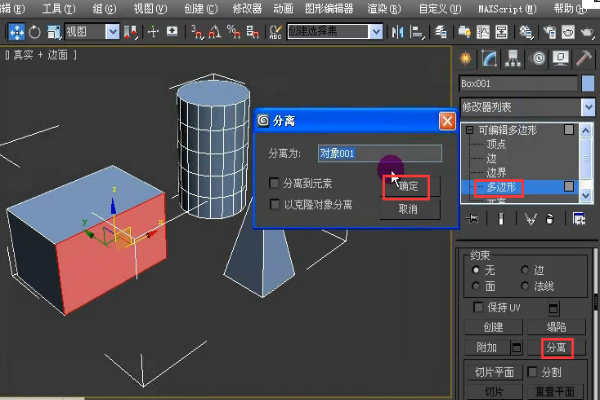Viewport: 600px width, 400px height.
Task: Select the 面 constraint radio button
Action: tap(476, 286)
